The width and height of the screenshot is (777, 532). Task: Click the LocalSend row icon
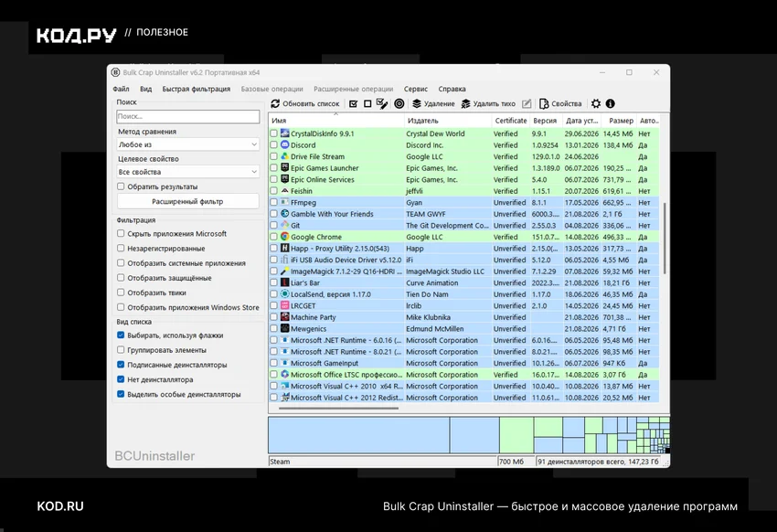285,293
